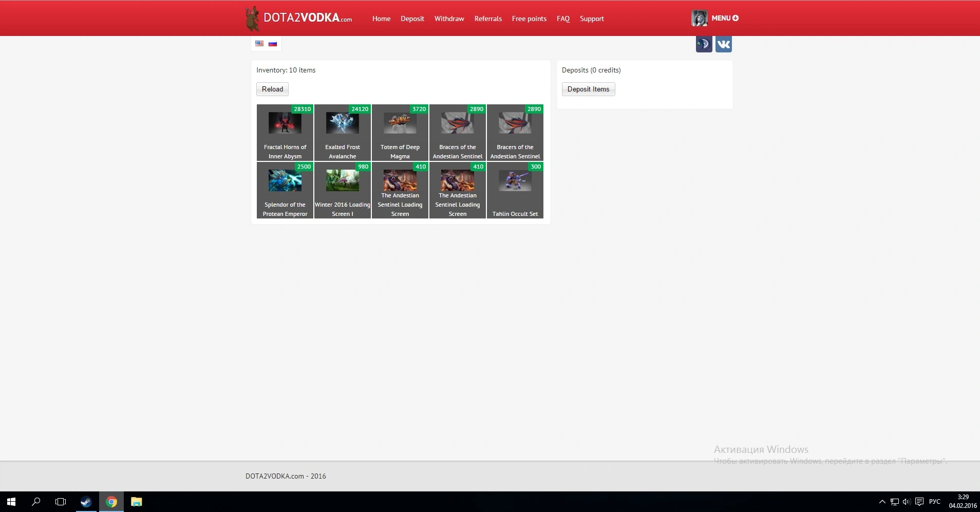980x512 pixels.
Task: Open the Withdraw page
Action: [x=449, y=19]
